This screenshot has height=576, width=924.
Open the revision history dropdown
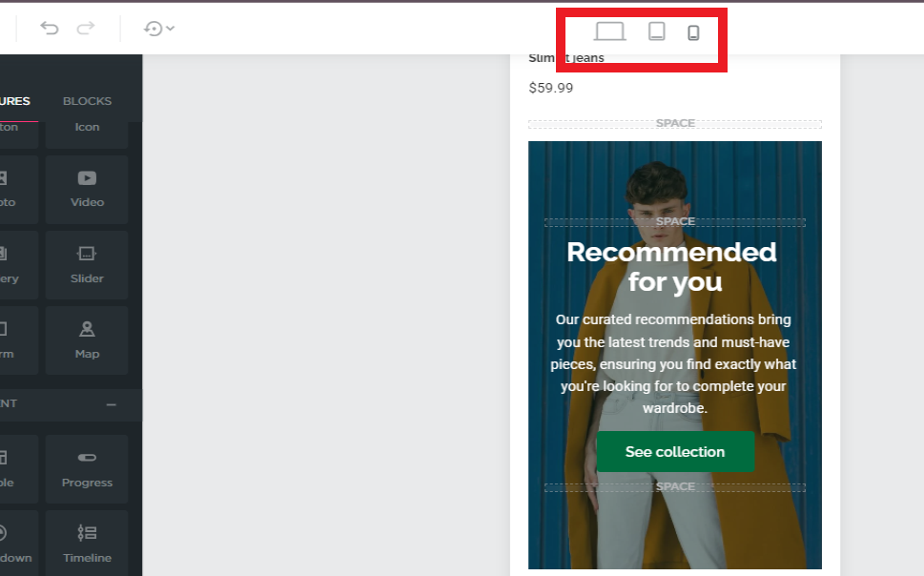(x=159, y=29)
